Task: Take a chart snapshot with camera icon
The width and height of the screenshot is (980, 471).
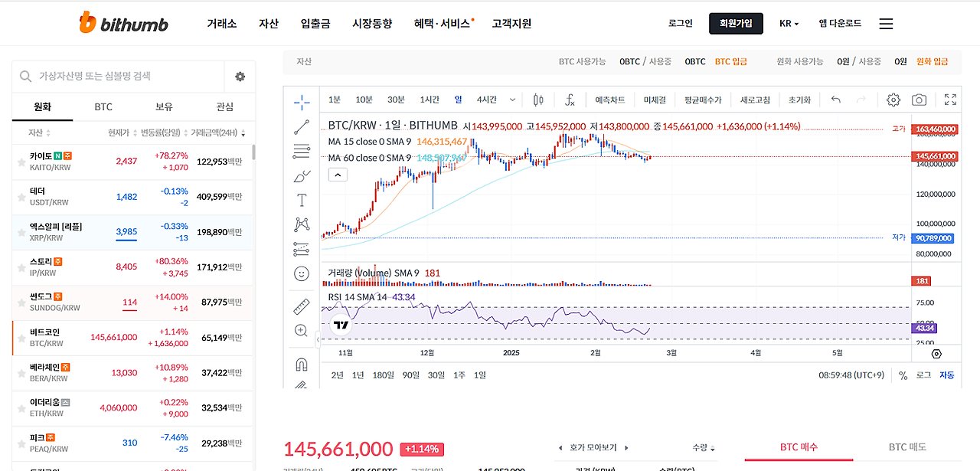Action: pyautogui.click(x=919, y=100)
